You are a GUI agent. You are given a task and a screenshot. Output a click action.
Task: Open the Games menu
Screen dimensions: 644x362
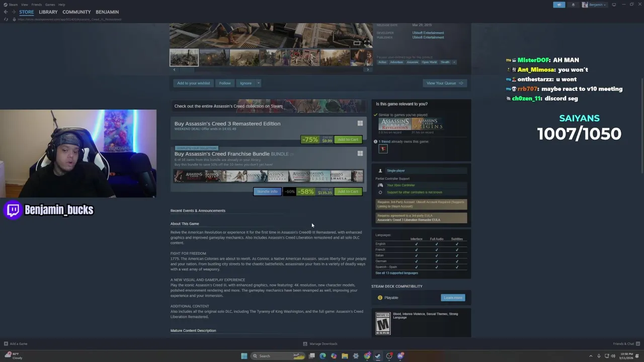tap(50, 5)
